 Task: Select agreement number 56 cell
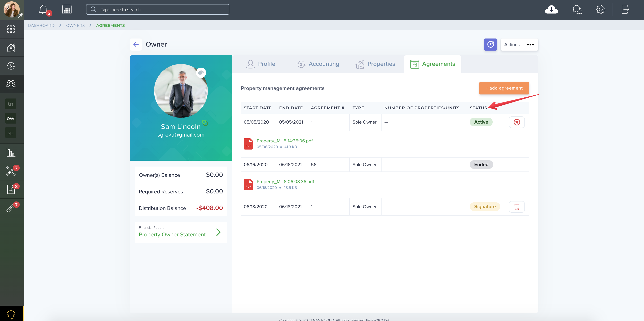pyautogui.click(x=313, y=165)
